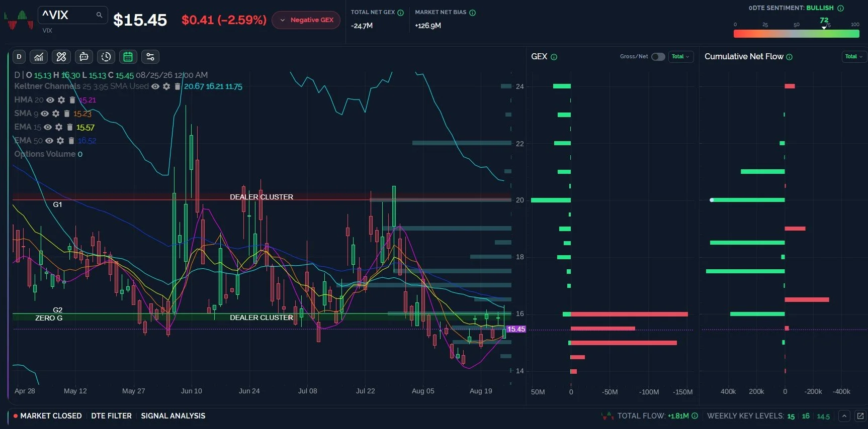Screen dimensions: 868x429
Task: Click the Keltner Channels indicator label
Action: 47,86
